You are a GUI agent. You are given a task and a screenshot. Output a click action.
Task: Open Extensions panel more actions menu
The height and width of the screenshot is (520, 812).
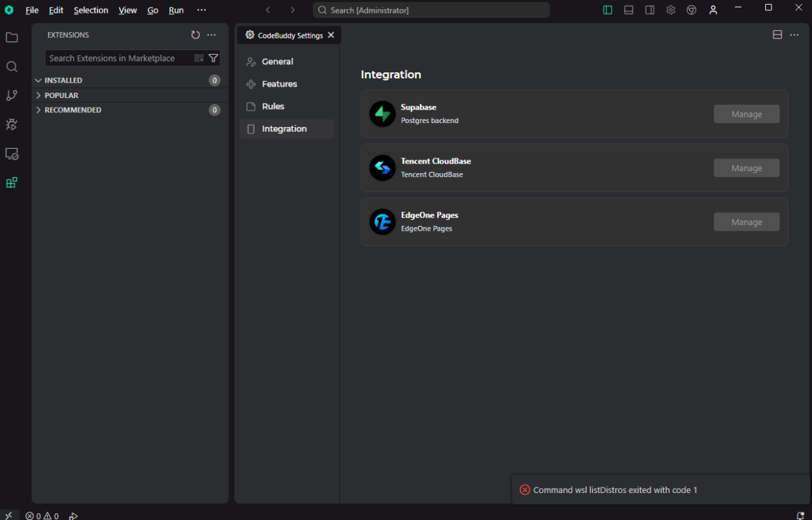coord(212,35)
